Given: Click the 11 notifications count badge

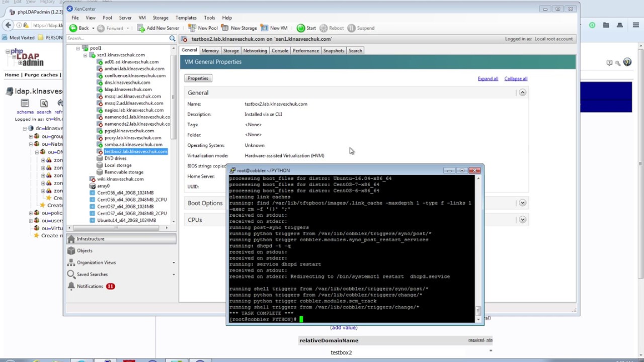Looking at the screenshot, I should (110, 286).
